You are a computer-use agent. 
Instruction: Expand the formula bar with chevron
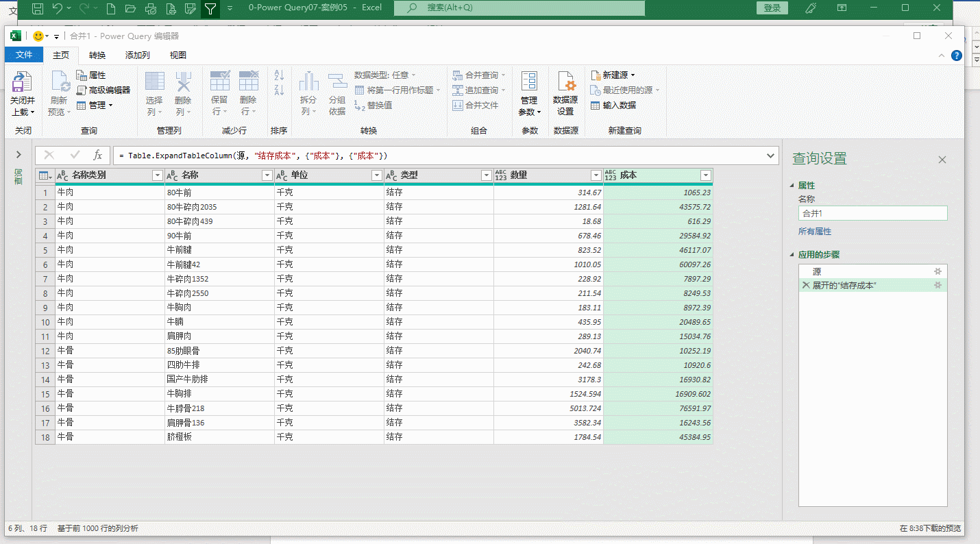[771, 156]
